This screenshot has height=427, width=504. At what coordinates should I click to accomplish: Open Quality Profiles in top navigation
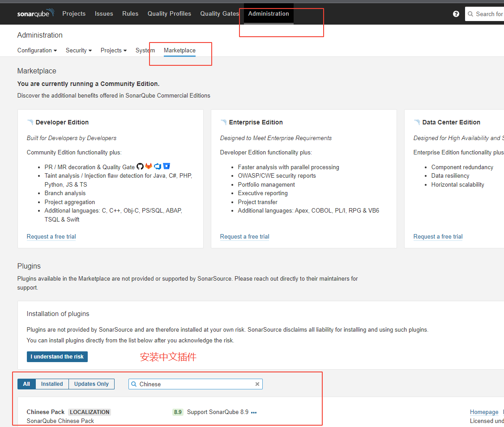(x=169, y=14)
